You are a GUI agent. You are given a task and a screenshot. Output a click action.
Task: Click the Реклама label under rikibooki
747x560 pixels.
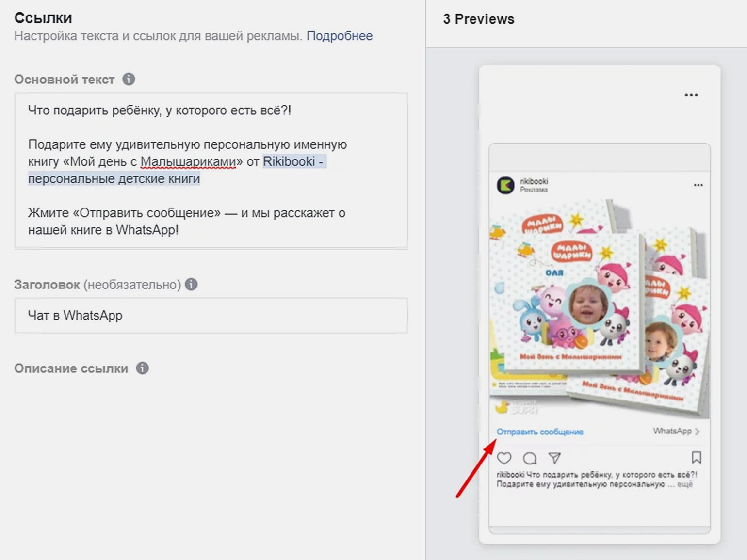click(534, 190)
